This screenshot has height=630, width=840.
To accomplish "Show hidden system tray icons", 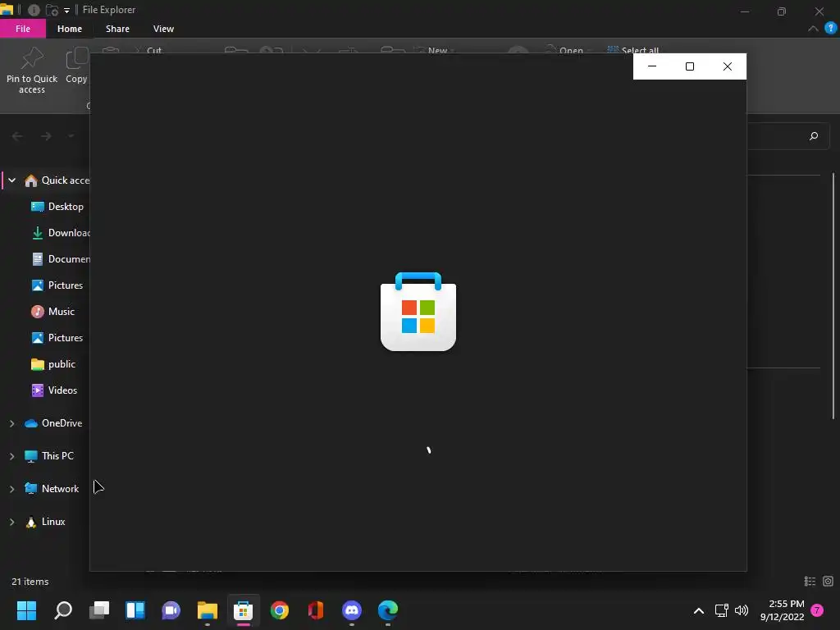I will point(699,610).
